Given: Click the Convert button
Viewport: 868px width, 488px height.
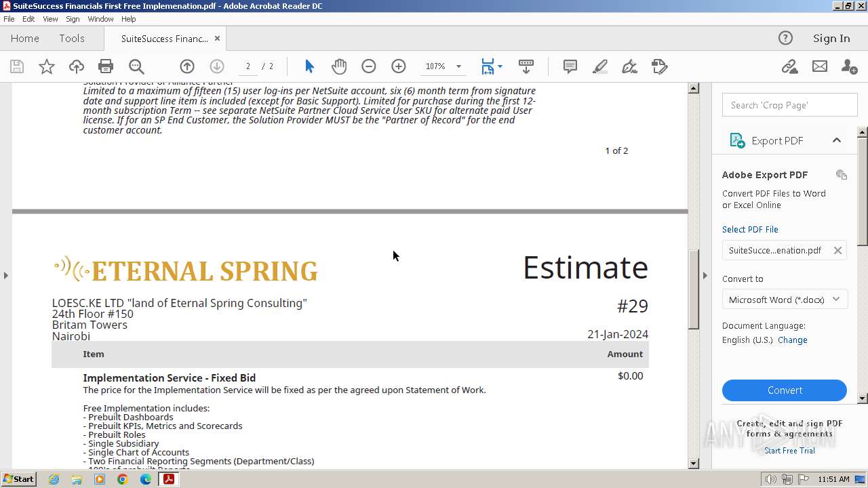Looking at the screenshot, I should 785,390.
